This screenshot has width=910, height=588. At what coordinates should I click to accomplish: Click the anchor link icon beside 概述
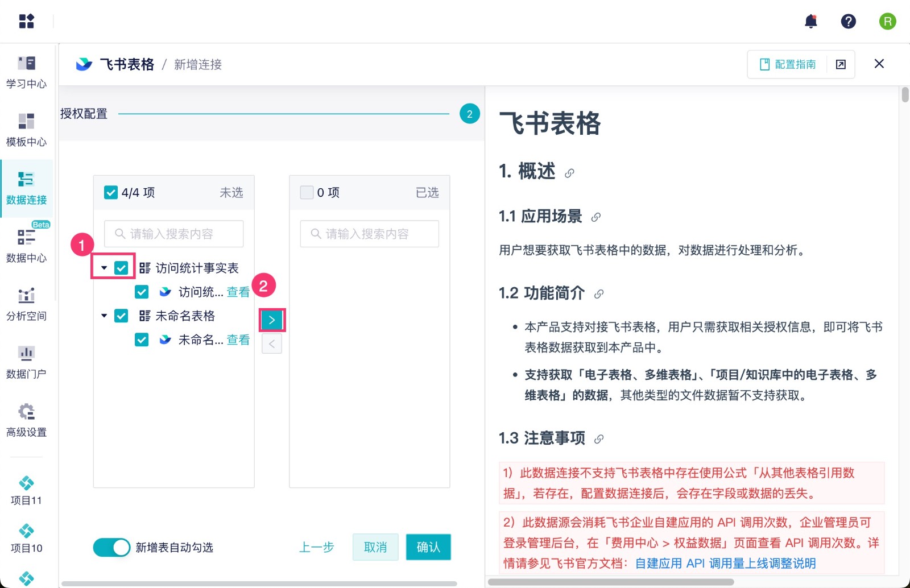569,173
